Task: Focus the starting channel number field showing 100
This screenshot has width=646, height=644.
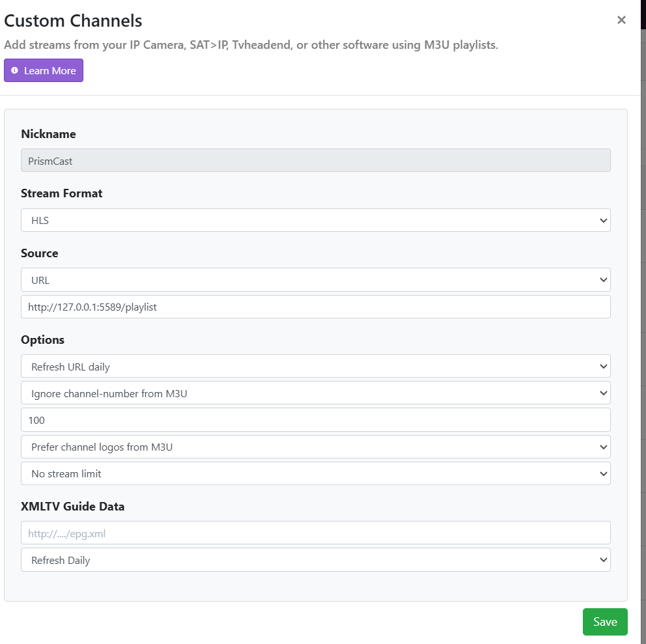Action: (315, 420)
